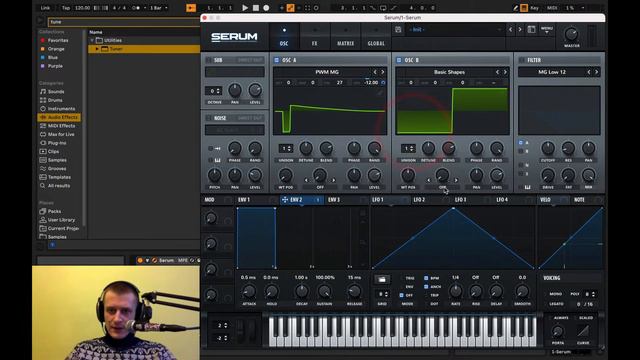Click the Sounds category icon in browser

43,91
